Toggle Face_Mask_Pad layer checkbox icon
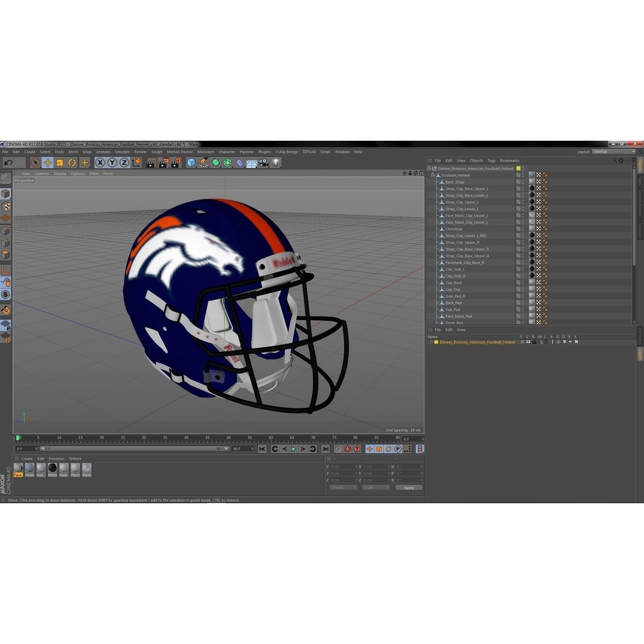 (518, 316)
